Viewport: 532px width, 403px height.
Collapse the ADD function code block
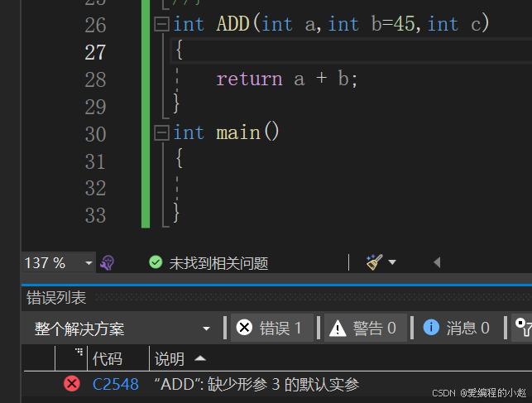point(161,25)
